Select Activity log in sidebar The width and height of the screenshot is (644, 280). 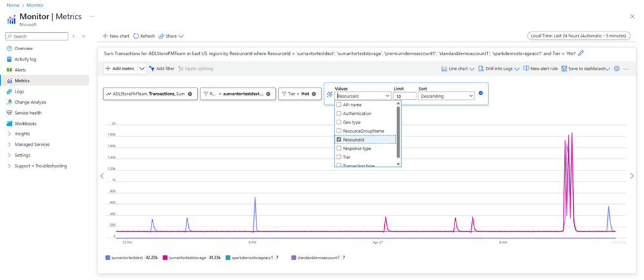point(26,59)
